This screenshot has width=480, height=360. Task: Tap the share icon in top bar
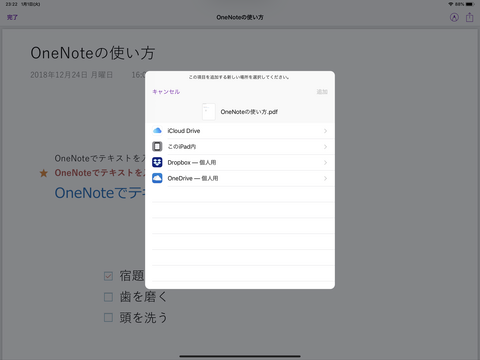click(469, 17)
